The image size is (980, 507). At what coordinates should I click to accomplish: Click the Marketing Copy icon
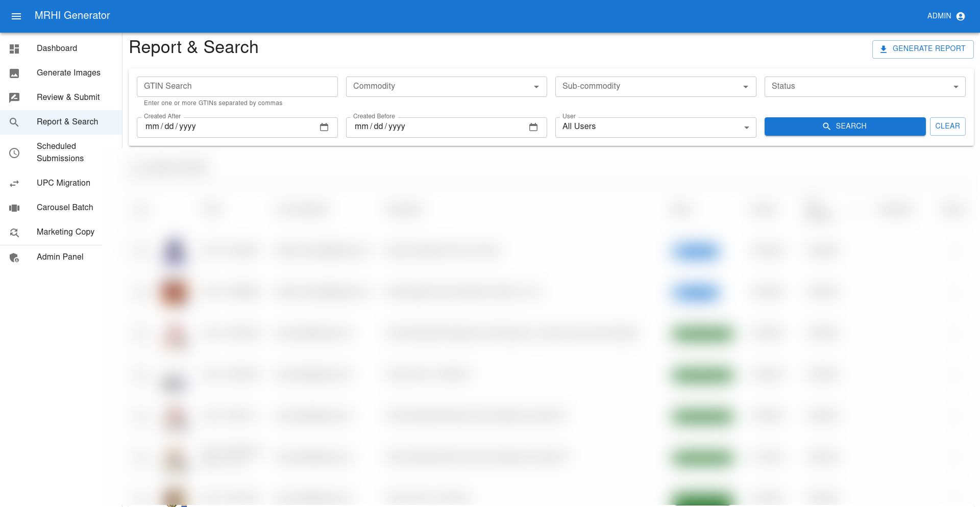pyautogui.click(x=14, y=232)
